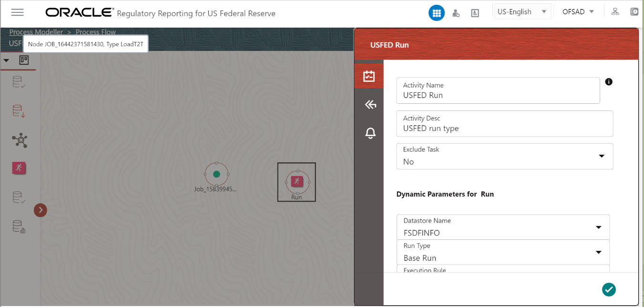
Task: Open the data download node icon
Action: point(19,111)
